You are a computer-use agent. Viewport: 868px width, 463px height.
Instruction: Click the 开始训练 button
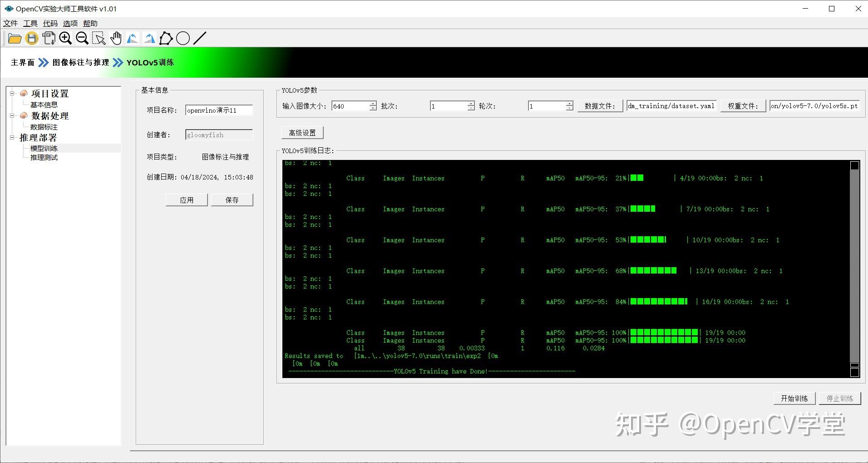pyautogui.click(x=794, y=398)
